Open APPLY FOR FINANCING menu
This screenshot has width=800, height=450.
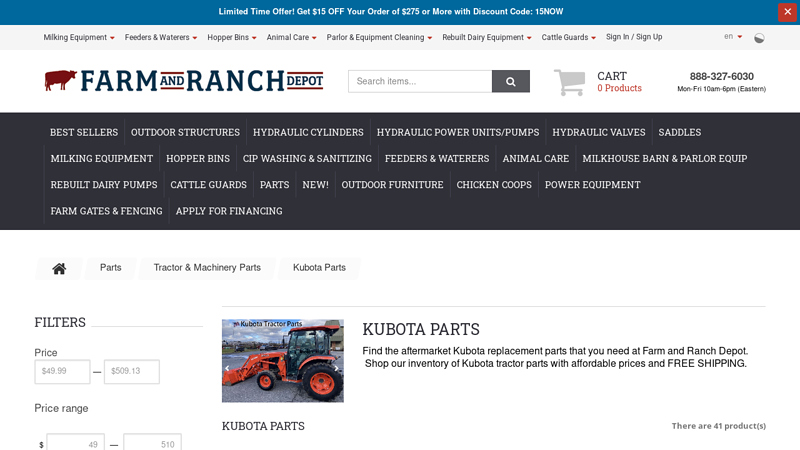229,211
